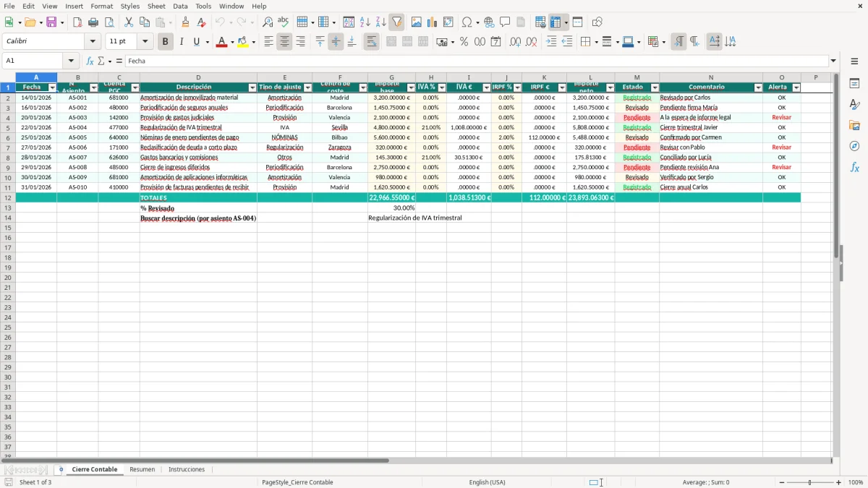Click the Align Right icon
The width and height of the screenshot is (868, 488).
coord(300,42)
